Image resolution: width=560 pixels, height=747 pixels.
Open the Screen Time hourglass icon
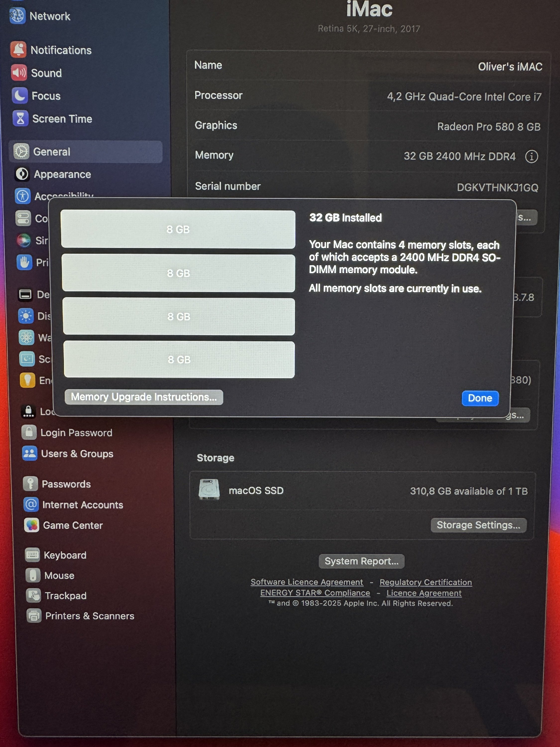[x=20, y=119]
